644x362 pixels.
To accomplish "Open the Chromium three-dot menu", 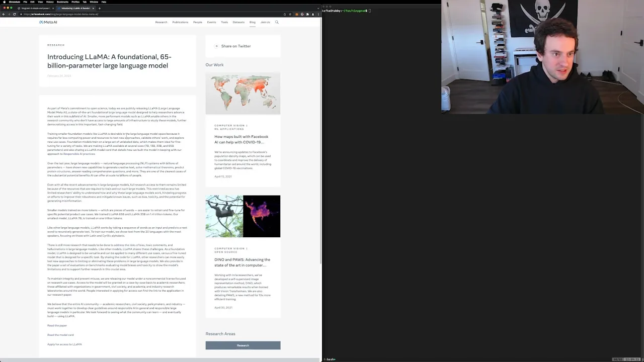I will tap(318, 14).
